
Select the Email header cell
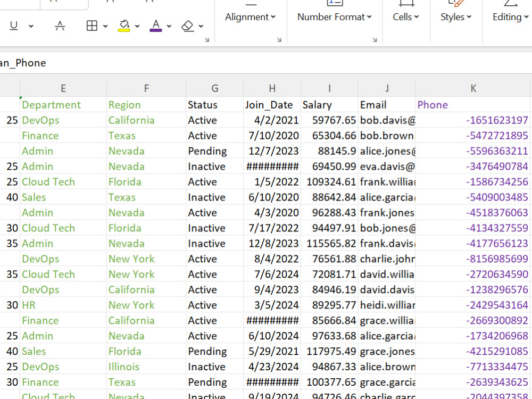click(x=387, y=105)
